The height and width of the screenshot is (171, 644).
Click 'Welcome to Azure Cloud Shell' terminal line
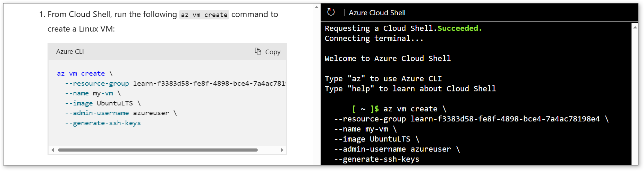pos(388,59)
